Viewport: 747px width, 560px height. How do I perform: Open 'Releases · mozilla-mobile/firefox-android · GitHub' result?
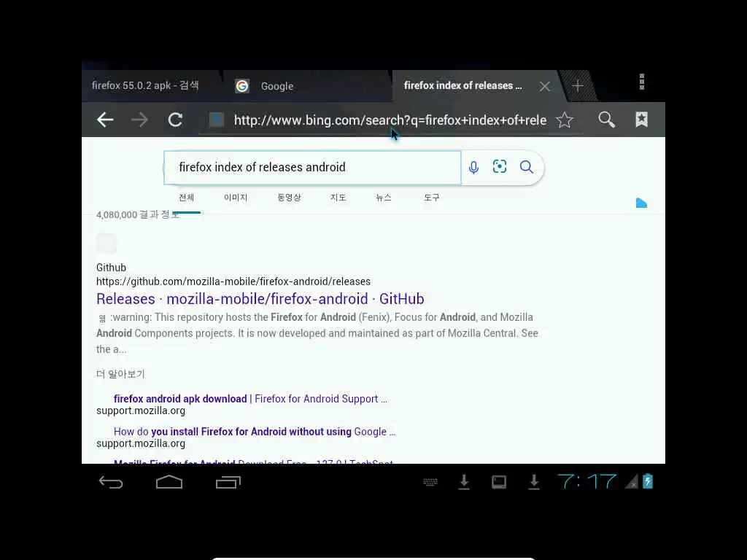pos(260,298)
